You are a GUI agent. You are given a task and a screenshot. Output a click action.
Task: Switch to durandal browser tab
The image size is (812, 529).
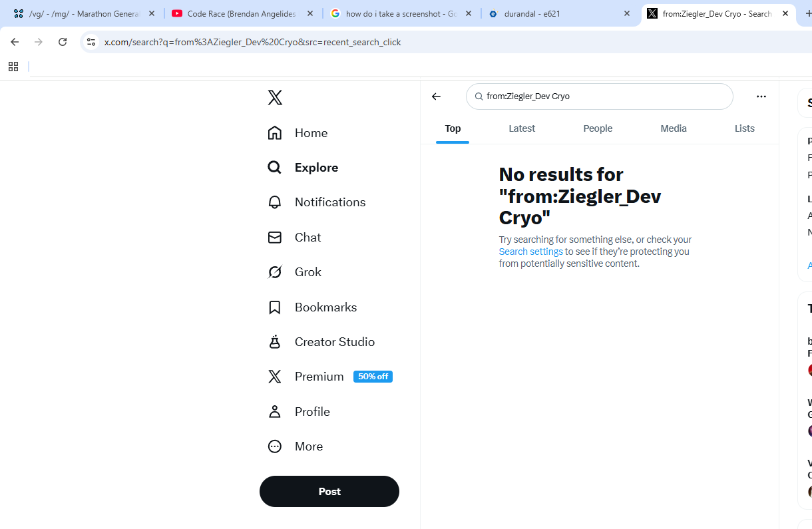click(559, 13)
